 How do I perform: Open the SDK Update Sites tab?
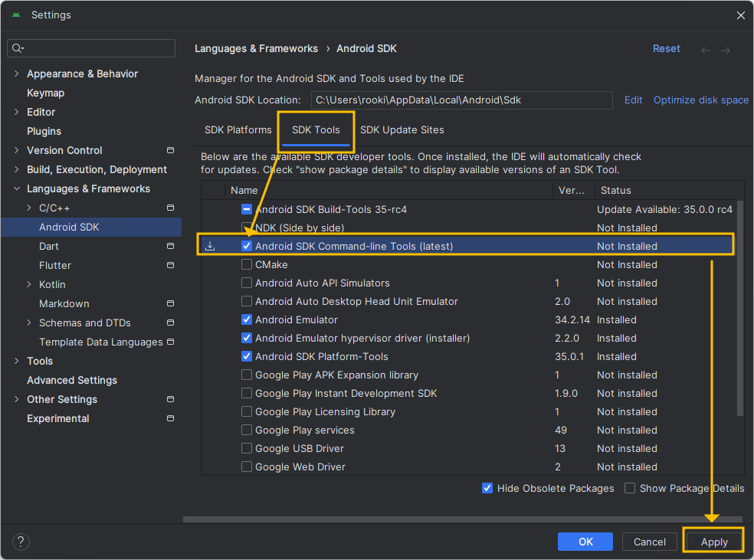tap(402, 129)
